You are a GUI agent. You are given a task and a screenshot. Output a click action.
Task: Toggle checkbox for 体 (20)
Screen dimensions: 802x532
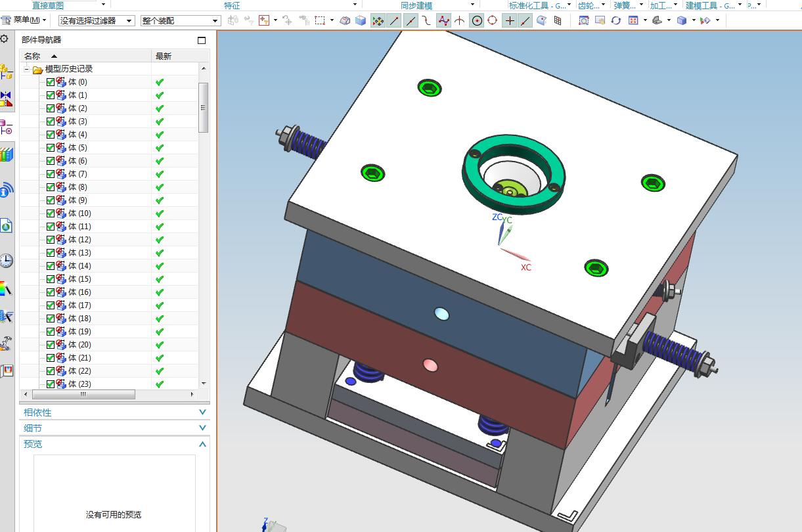pos(51,345)
